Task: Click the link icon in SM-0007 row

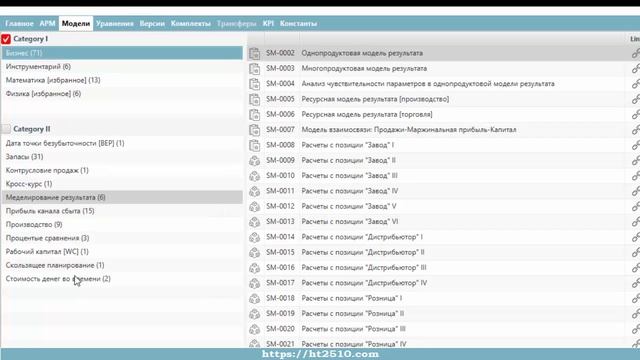Action: click(636, 130)
